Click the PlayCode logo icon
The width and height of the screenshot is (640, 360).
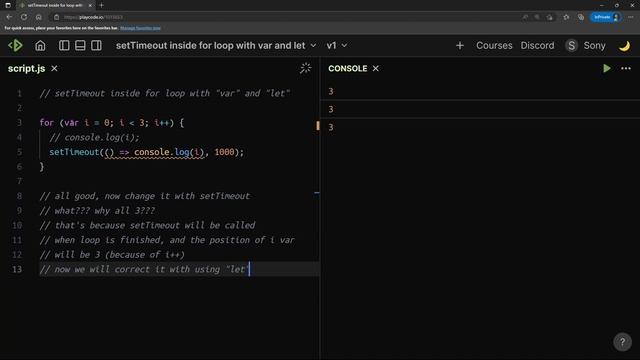[x=16, y=45]
